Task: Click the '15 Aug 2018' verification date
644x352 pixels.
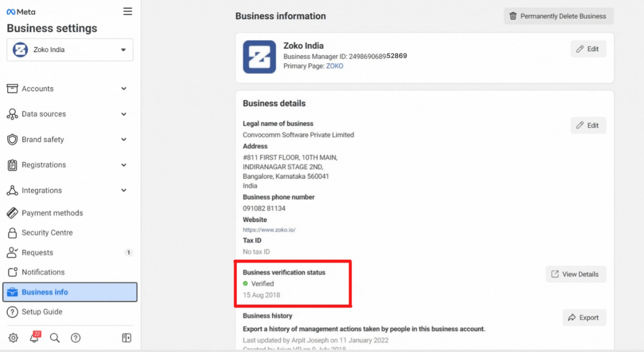Action: coord(261,295)
